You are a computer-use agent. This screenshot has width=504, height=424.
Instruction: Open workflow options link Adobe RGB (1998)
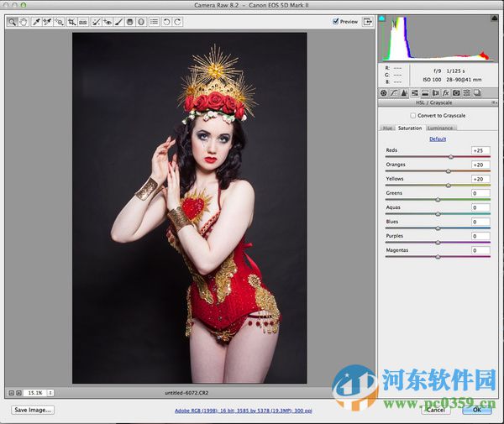point(244,411)
